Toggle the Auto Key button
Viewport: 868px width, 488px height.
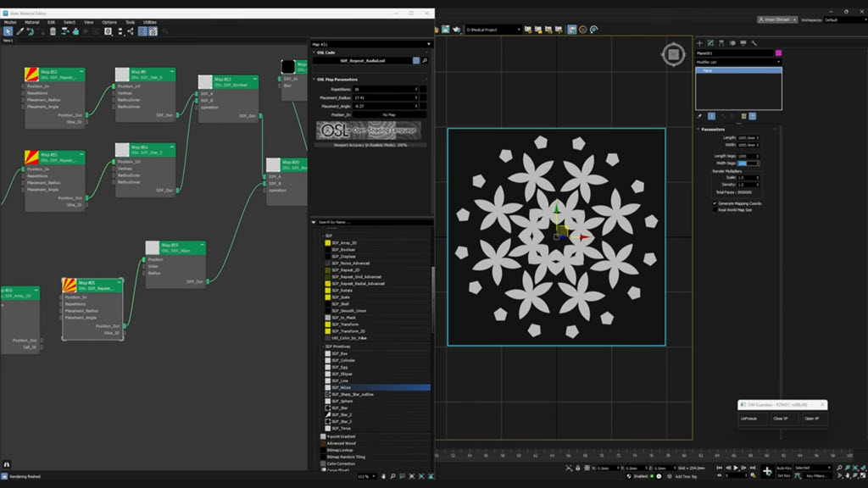(x=784, y=468)
